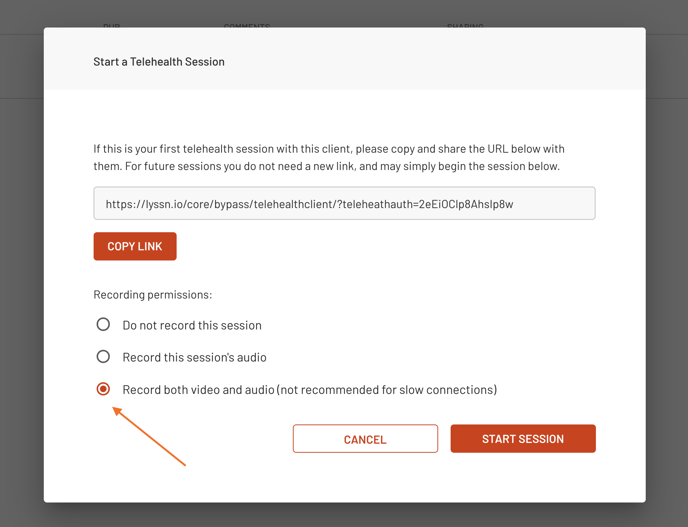Click into the telehealth URL field
This screenshot has width=688, height=527.
click(x=344, y=204)
